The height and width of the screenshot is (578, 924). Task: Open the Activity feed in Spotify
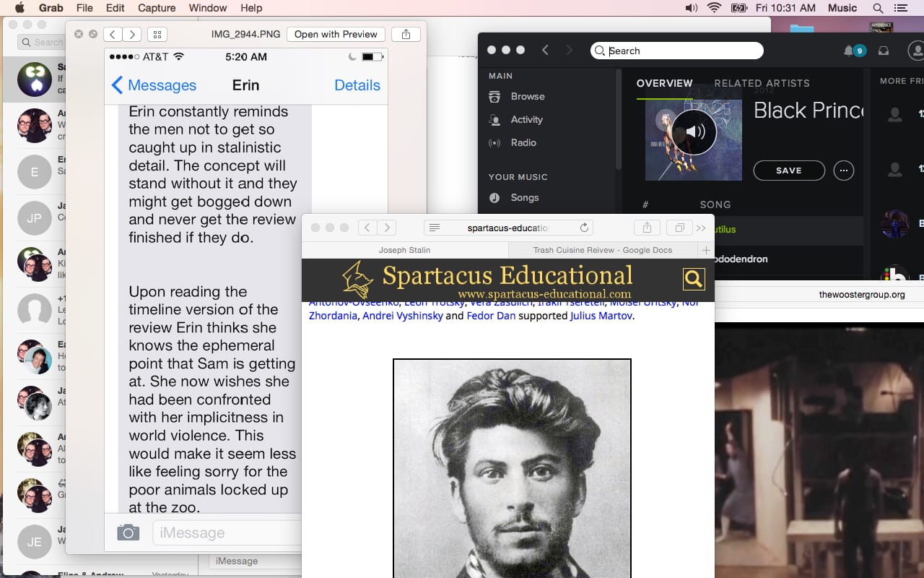point(525,119)
